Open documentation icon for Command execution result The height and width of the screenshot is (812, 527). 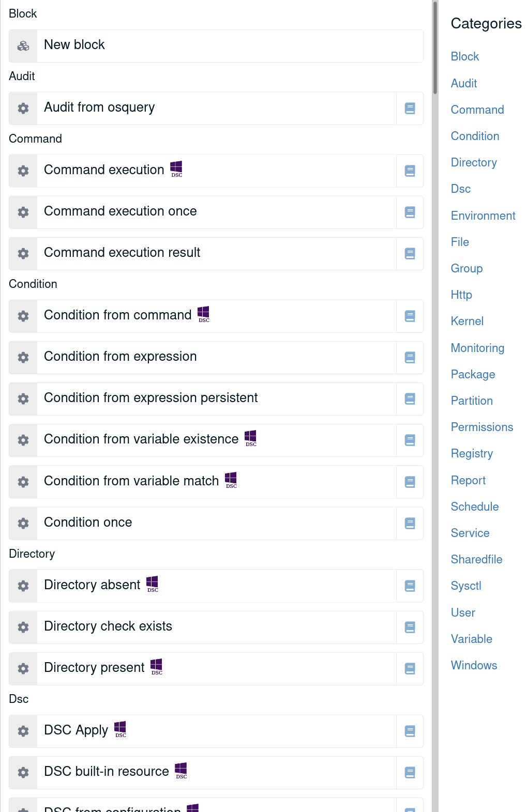[409, 253]
